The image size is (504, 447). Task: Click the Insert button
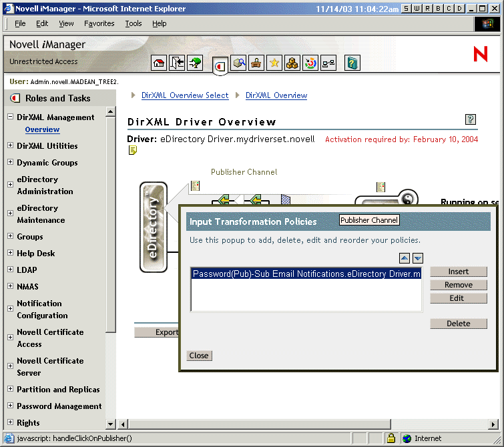coord(459,272)
